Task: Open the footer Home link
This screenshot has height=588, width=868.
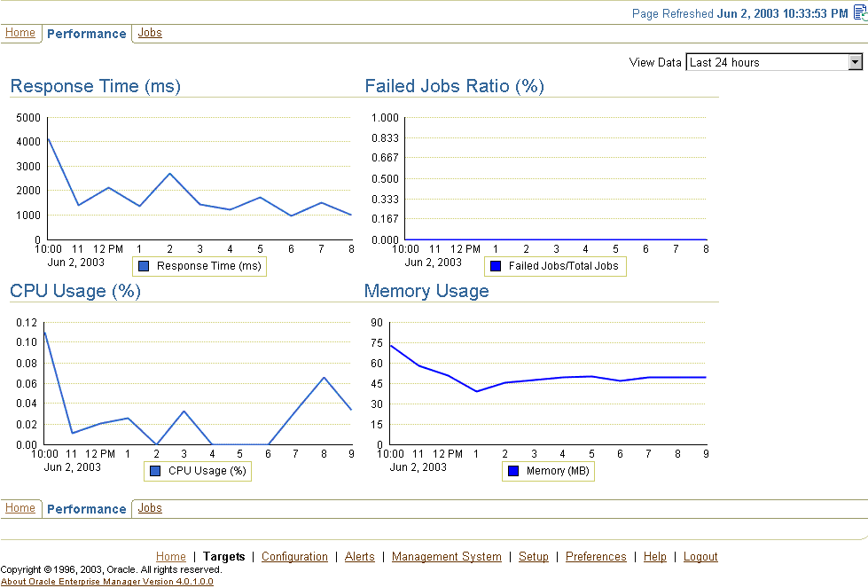Action: pos(170,556)
